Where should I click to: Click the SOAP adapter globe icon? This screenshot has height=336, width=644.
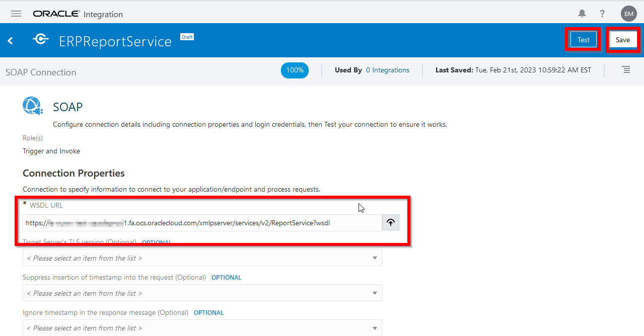point(33,106)
